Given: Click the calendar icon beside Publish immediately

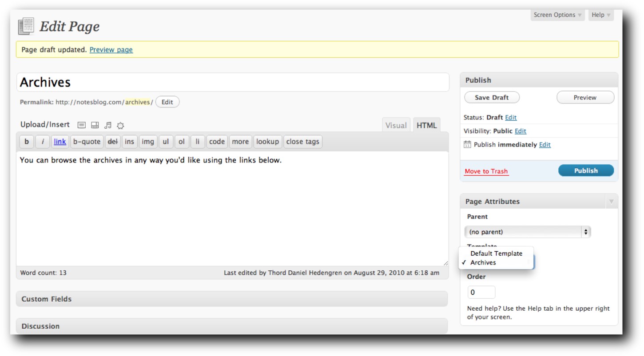Looking at the screenshot, I should point(467,144).
